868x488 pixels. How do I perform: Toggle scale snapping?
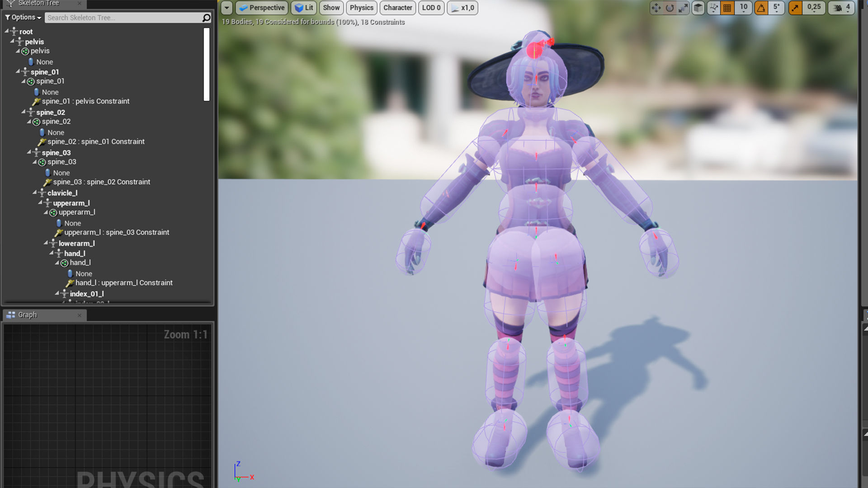click(x=795, y=8)
